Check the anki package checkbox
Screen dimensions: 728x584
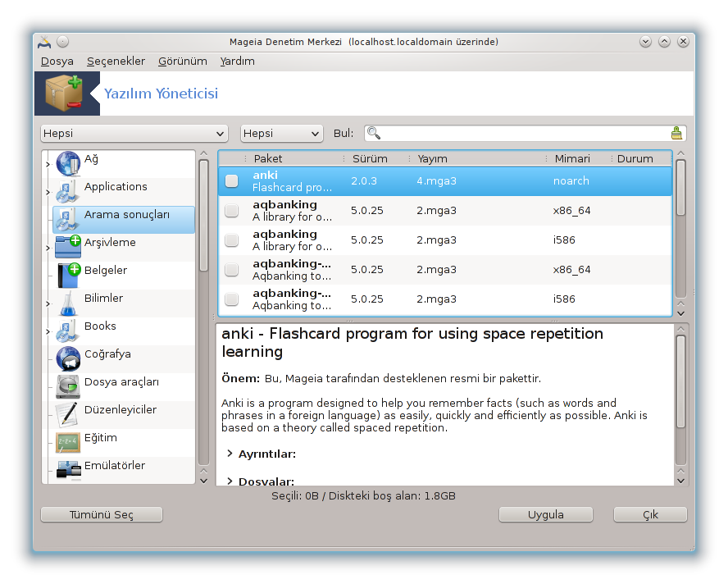[x=231, y=180]
